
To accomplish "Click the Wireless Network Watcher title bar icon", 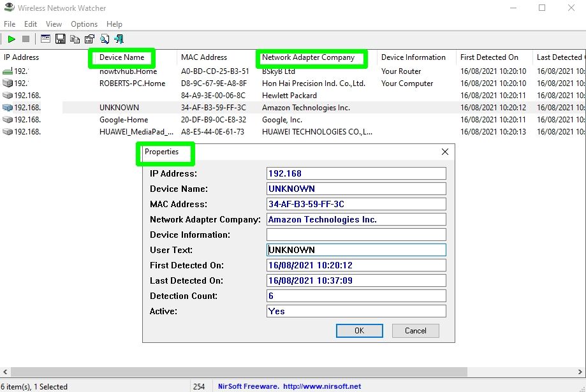I will tap(8, 8).
